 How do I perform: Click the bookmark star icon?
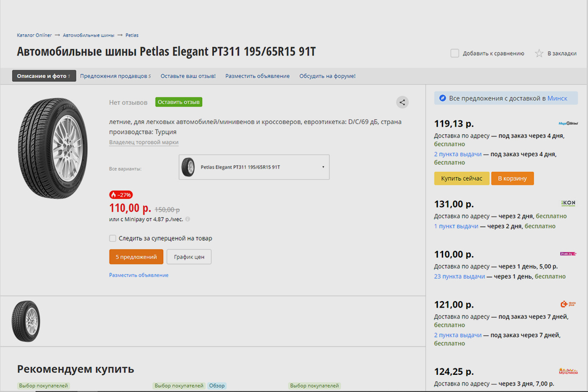tap(539, 53)
